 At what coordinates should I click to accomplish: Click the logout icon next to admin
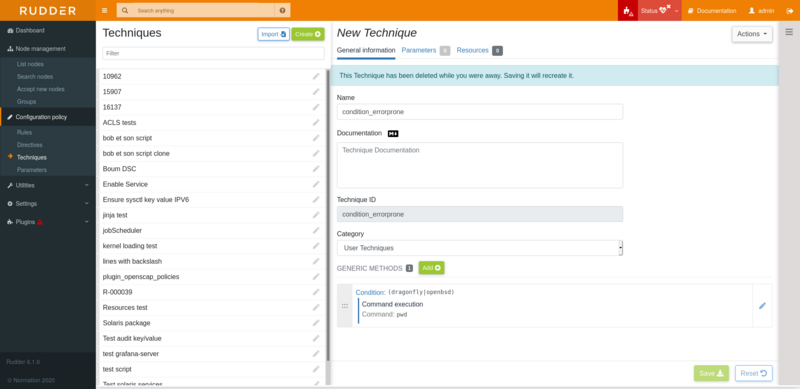(x=790, y=11)
